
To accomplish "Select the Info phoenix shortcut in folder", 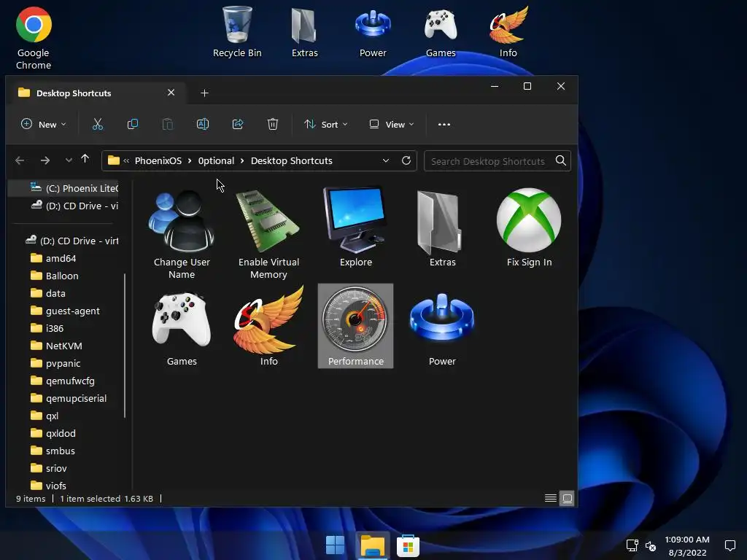I will (x=268, y=327).
